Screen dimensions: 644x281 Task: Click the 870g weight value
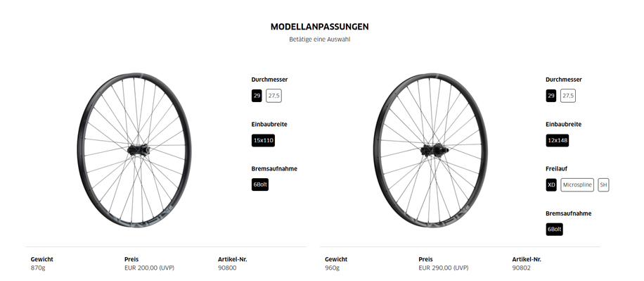[x=38, y=268]
